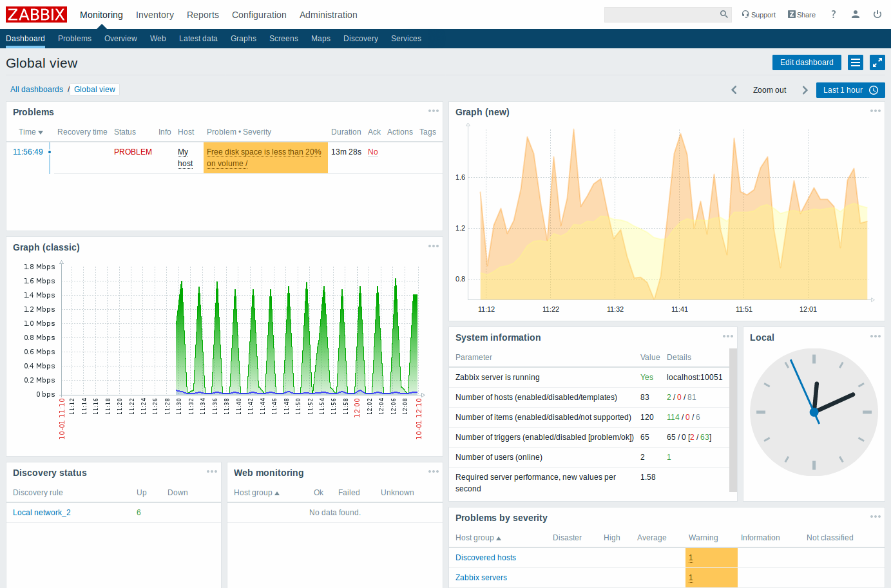
Task: Click the 114 enabled items value
Action: tap(673, 417)
